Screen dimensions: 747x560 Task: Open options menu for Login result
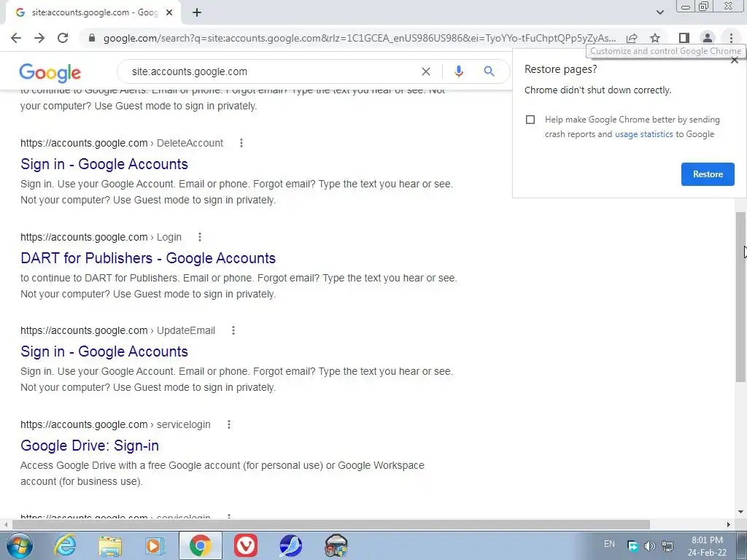coord(200,237)
